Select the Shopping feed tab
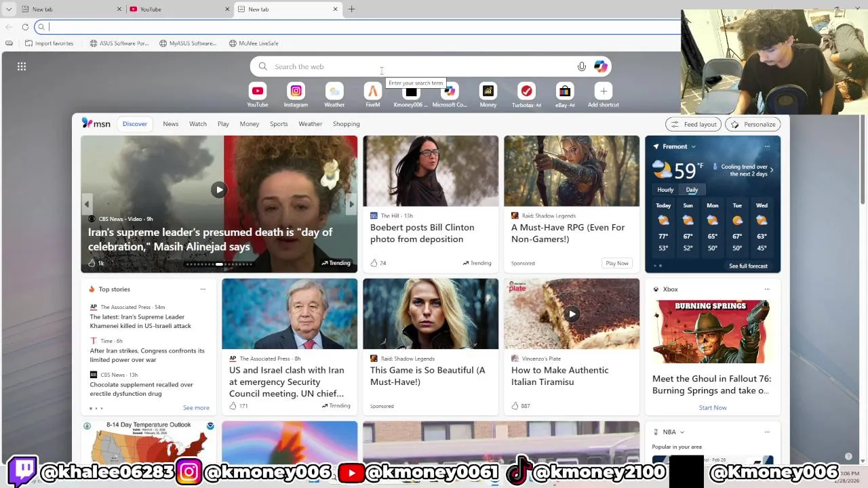 tap(347, 124)
